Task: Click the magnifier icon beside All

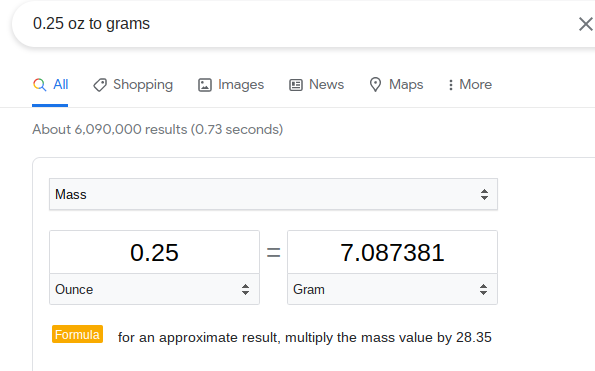Action: click(39, 85)
